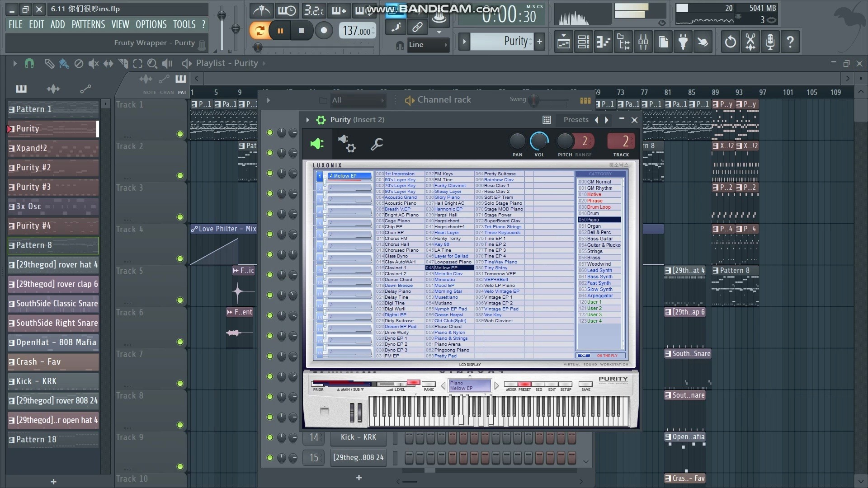The height and width of the screenshot is (488, 868).
Task: Select previous Purity preset arrow
Action: [x=596, y=120]
